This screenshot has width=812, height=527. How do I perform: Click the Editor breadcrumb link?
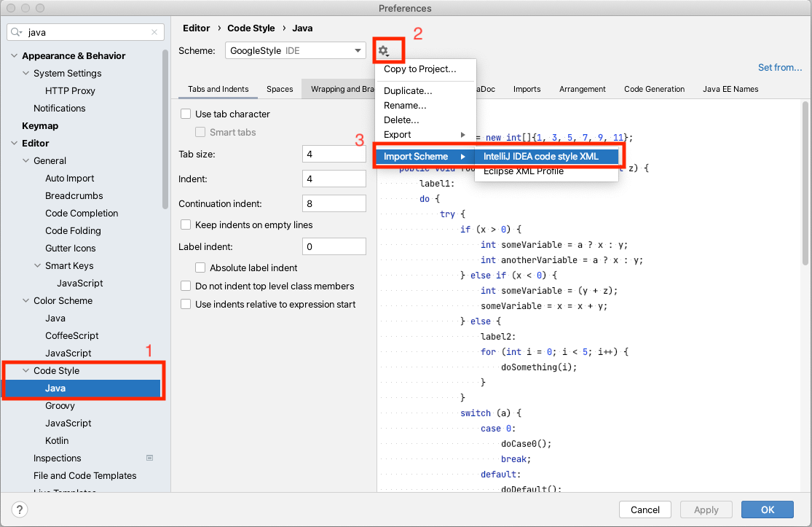tap(197, 28)
